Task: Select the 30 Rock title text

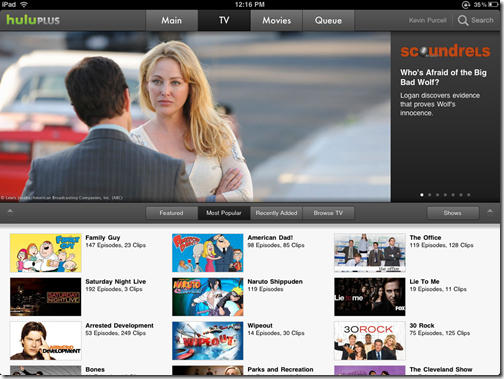Action: 422,325
